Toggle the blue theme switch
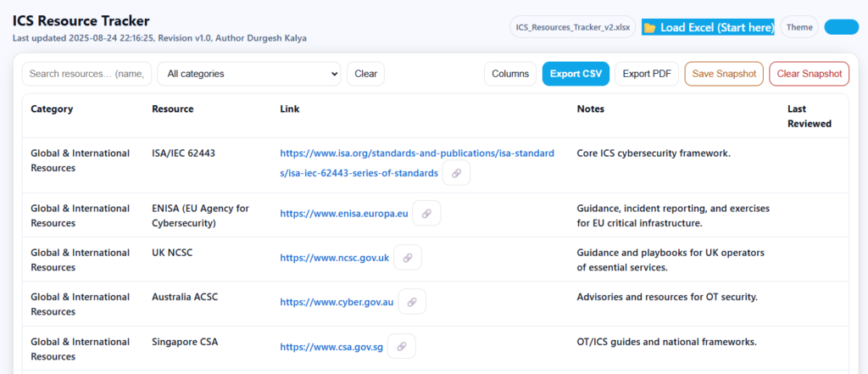The image size is (868, 374). (842, 27)
